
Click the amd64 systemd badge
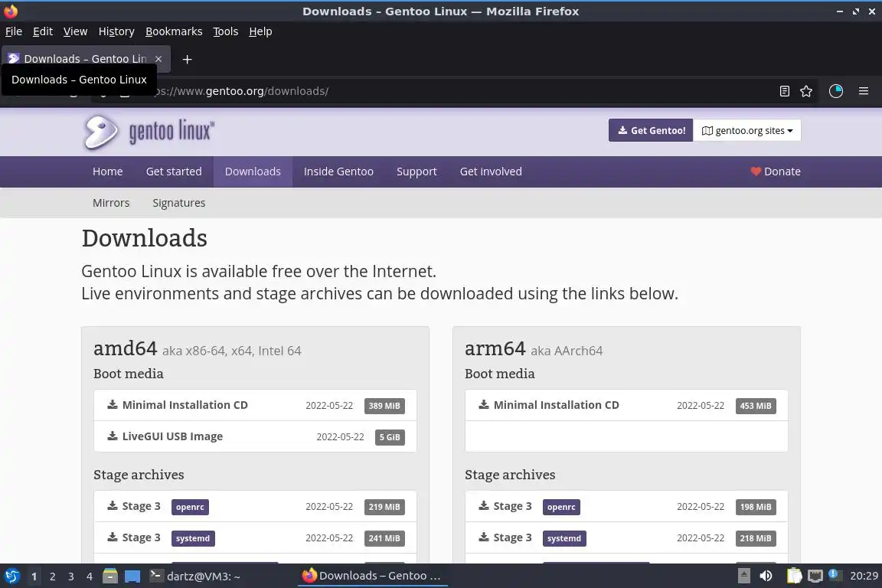[193, 538]
